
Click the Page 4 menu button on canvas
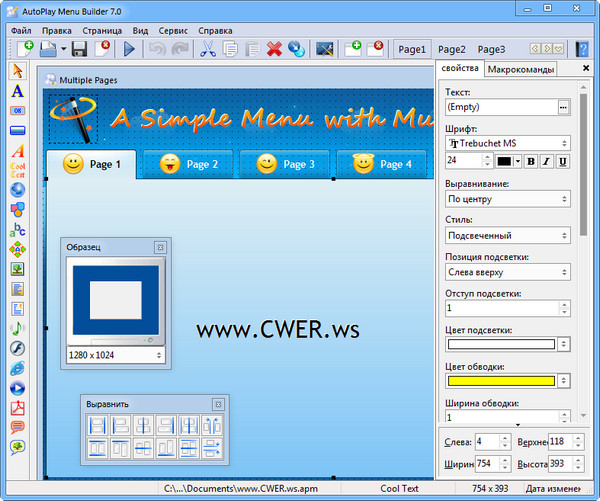tap(382, 164)
